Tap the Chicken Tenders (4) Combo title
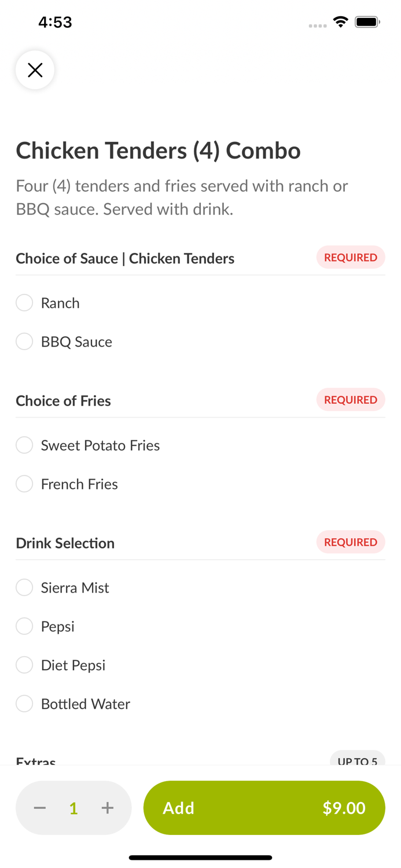The image size is (401, 868). point(159,150)
